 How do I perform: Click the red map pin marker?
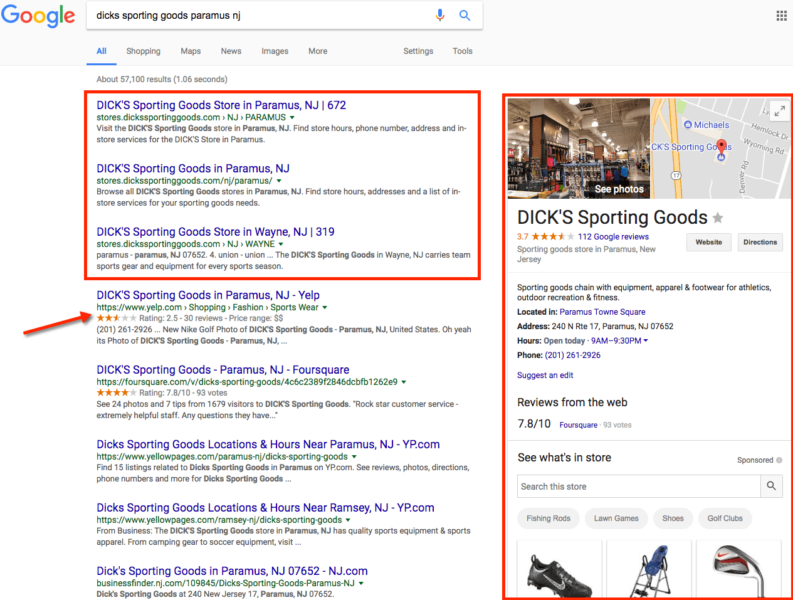[722, 147]
